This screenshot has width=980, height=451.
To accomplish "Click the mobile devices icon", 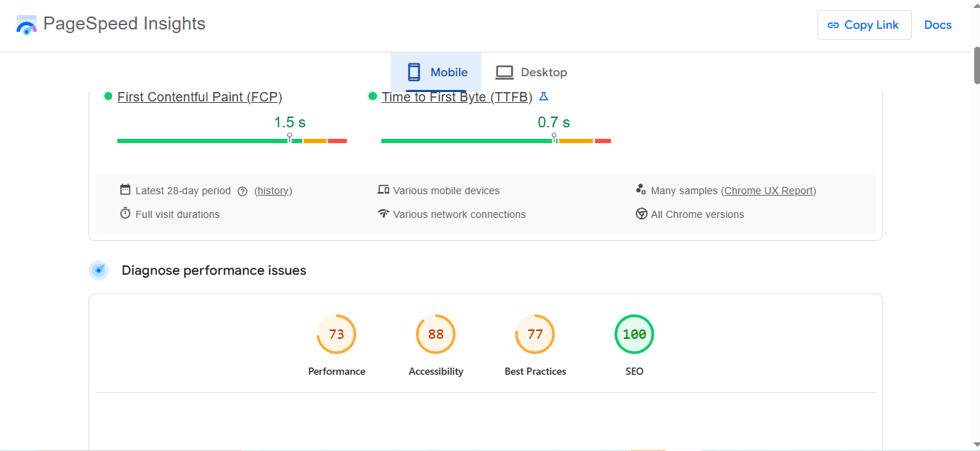I will 384,189.
